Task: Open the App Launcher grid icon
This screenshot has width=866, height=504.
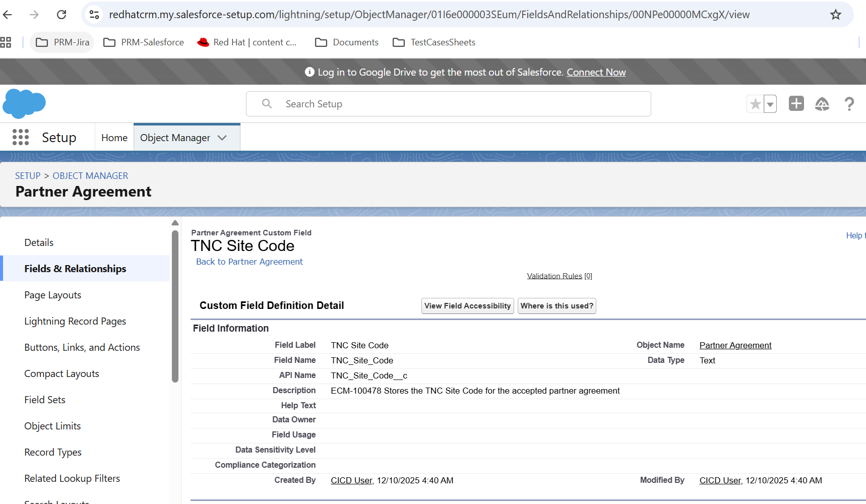Action: [x=21, y=137]
